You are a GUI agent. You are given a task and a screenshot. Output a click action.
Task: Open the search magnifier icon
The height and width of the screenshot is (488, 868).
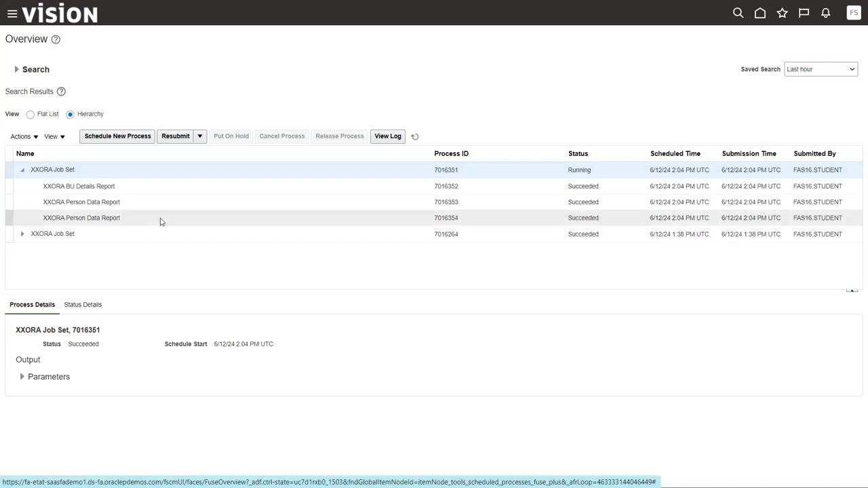(x=738, y=13)
